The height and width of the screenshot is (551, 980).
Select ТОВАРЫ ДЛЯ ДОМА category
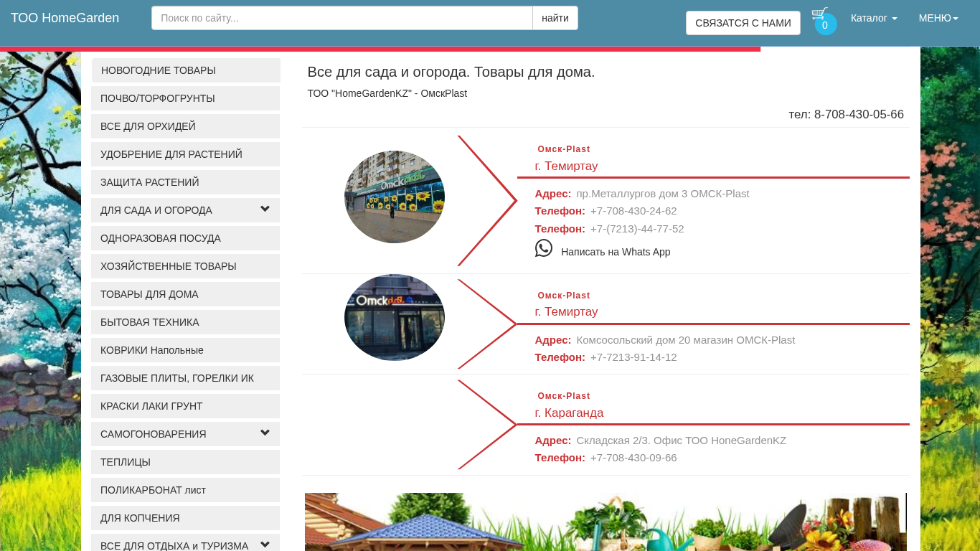(186, 294)
